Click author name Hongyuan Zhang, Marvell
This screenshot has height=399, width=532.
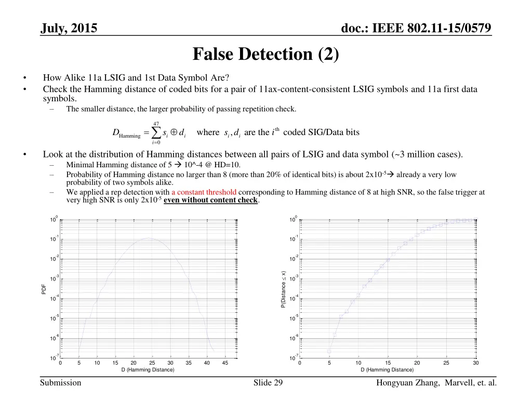435,383
